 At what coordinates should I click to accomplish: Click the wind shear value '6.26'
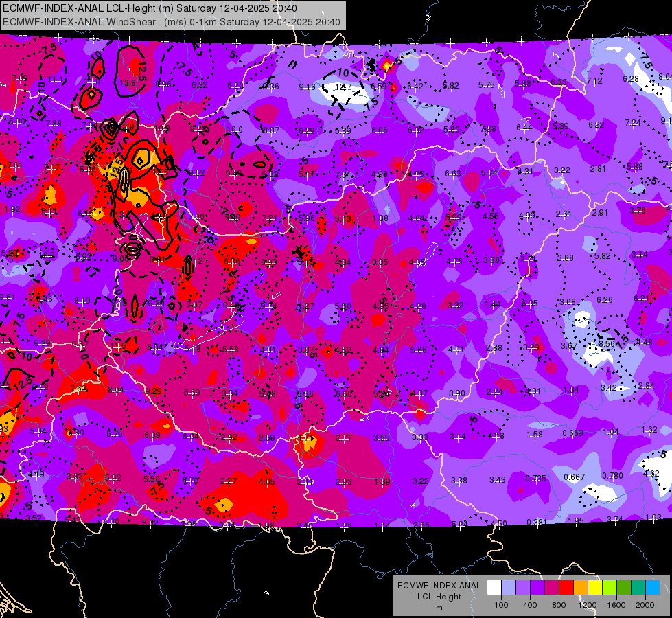click(604, 300)
